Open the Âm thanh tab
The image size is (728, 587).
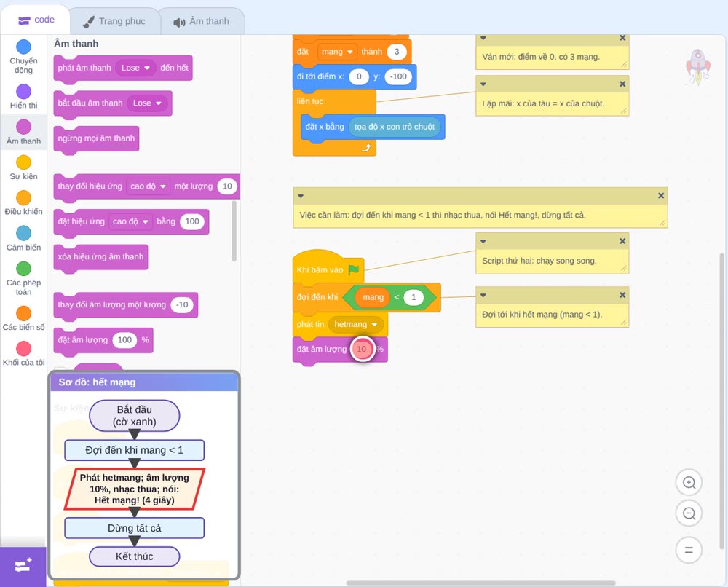(202, 21)
